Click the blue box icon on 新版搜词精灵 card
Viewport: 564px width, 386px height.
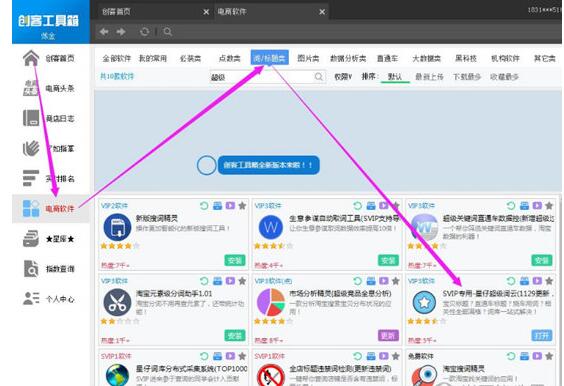click(217, 206)
